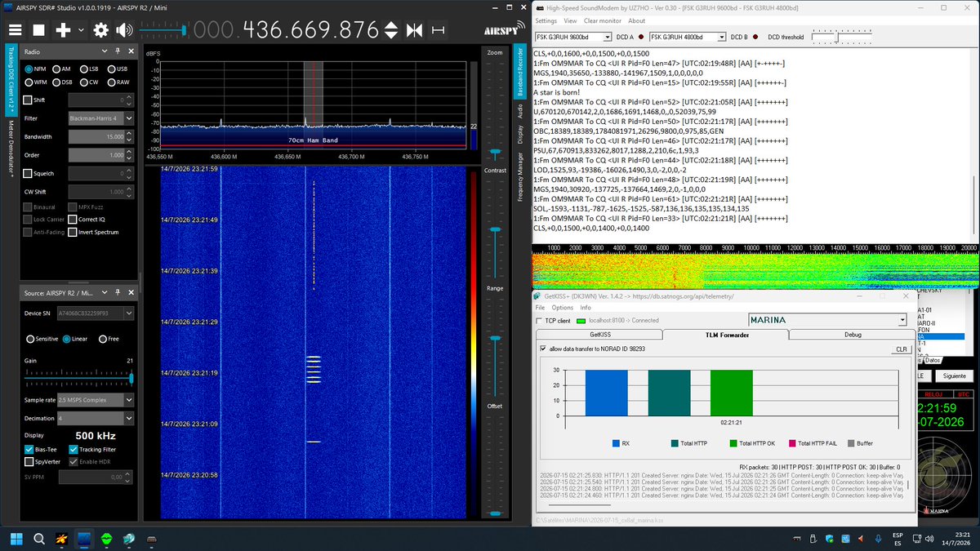Open the dropdown arrow next to the plus icon
Image resolution: width=980 pixels, height=551 pixels.
tap(81, 30)
